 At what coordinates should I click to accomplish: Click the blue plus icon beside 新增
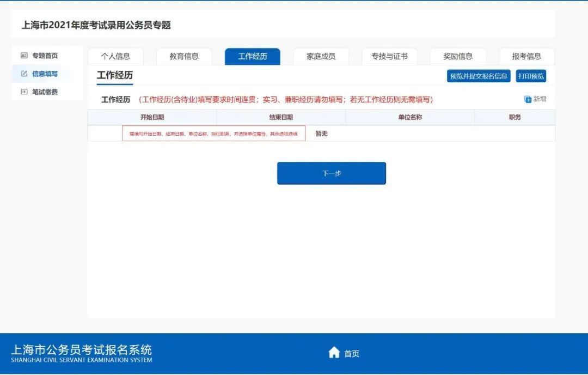[x=528, y=99]
